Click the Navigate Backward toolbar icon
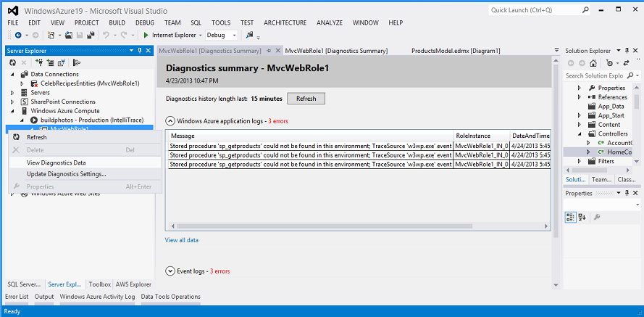This screenshot has height=317, width=644. 18,36
